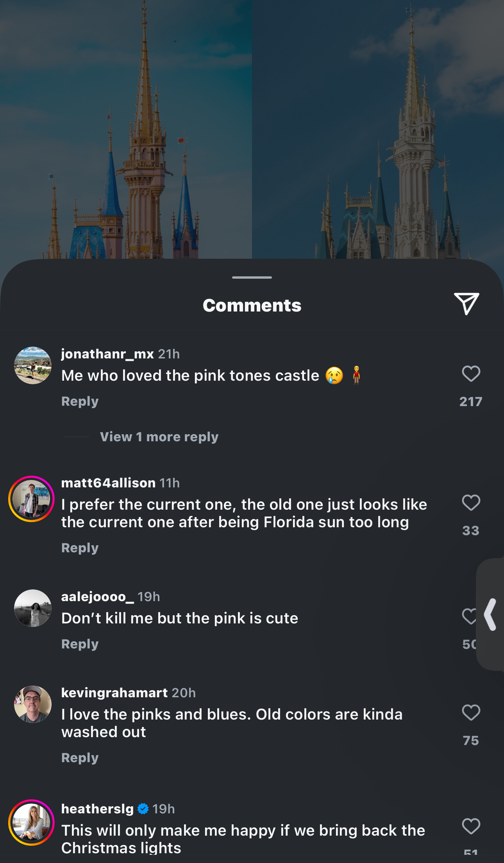Viewport: 504px width, 863px height.
Task: Reply to kevingrahamart's comment
Action: tap(80, 758)
